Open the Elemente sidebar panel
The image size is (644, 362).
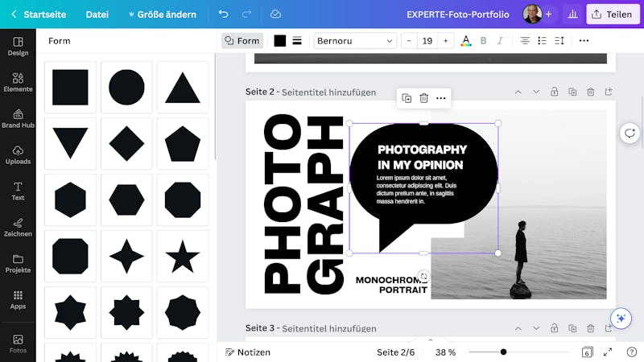pos(18,83)
